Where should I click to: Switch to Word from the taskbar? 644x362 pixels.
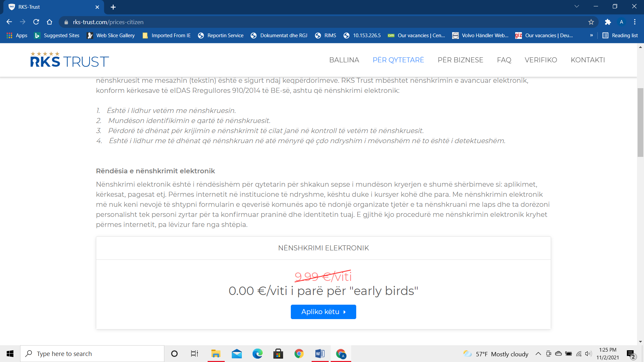click(320, 354)
